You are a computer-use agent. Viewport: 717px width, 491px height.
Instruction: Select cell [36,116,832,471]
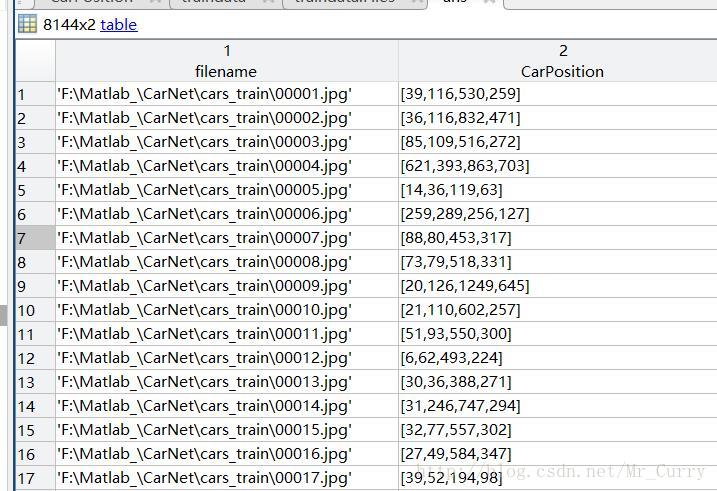(558, 118)
